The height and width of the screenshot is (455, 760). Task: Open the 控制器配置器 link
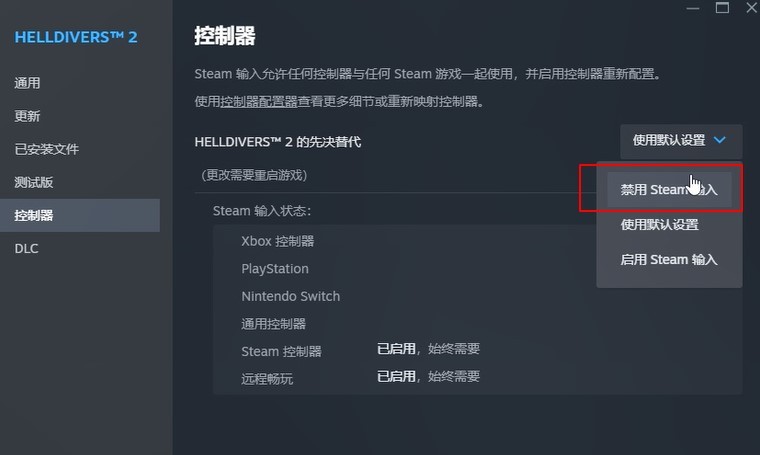tap(258, 101)
